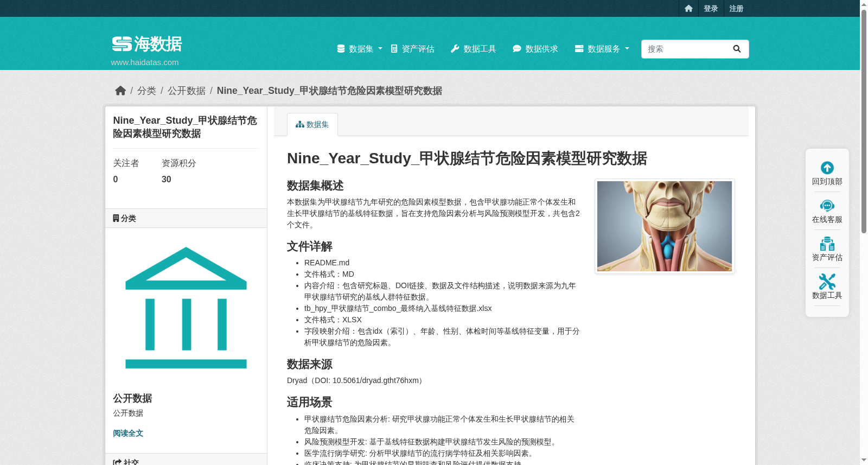
Task: Click the 分类 panel header
Action: (x=186, y=218)
